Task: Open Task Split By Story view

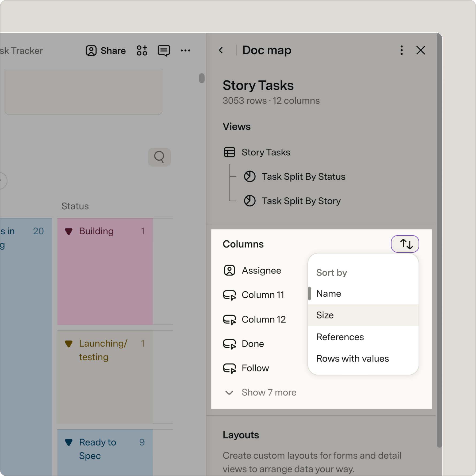Action: coord(301,201)
